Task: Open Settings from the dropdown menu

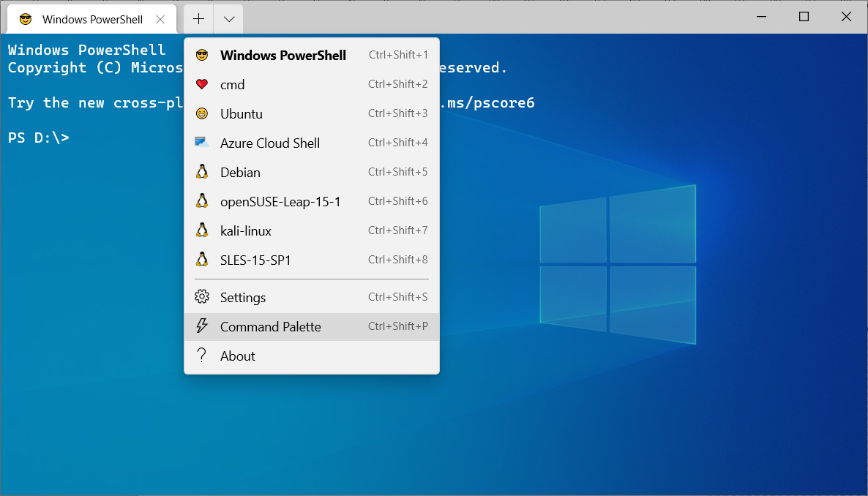Action: coord(312,297)
